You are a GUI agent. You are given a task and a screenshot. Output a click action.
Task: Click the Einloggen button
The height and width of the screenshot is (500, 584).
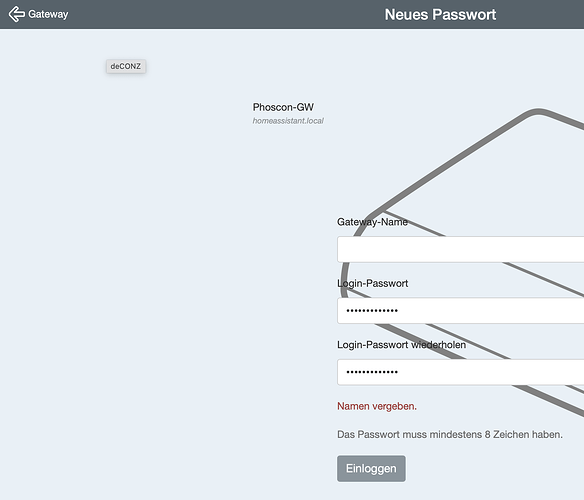pos(371,469)
